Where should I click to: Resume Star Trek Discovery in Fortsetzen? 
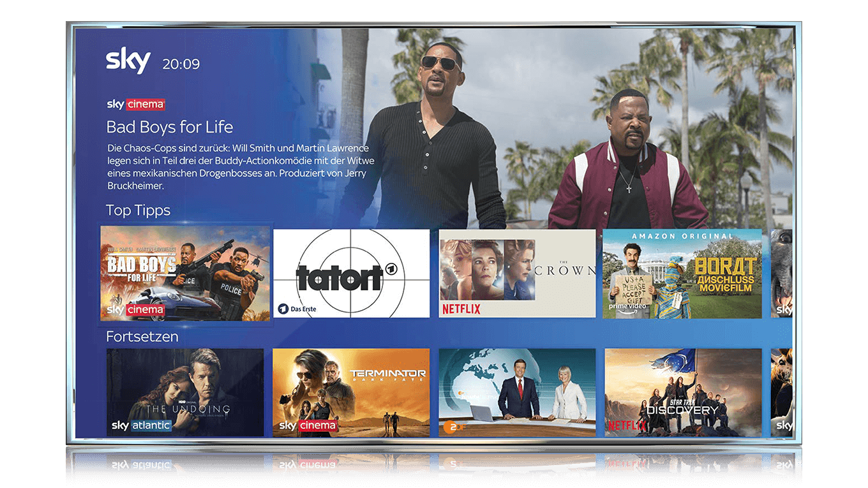point(682,392)
